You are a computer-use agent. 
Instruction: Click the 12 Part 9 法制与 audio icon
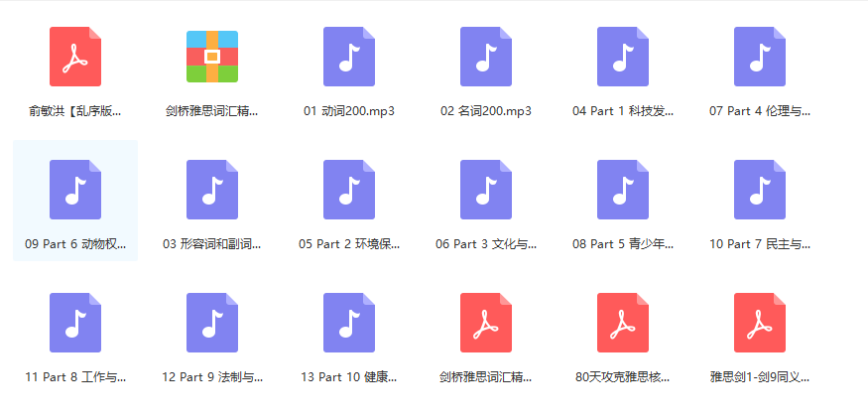click(212, 323)
